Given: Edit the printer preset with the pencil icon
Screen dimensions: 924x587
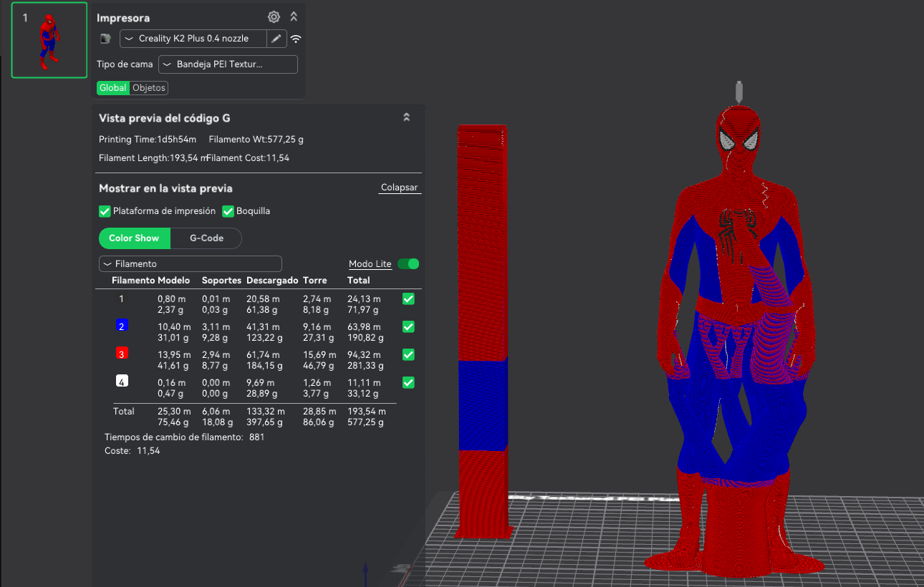Looking at the screenshot, I should 276,39.
